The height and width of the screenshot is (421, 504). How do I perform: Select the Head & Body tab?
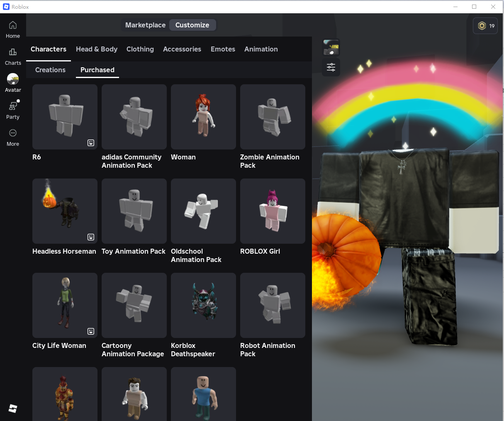[97, 49]
